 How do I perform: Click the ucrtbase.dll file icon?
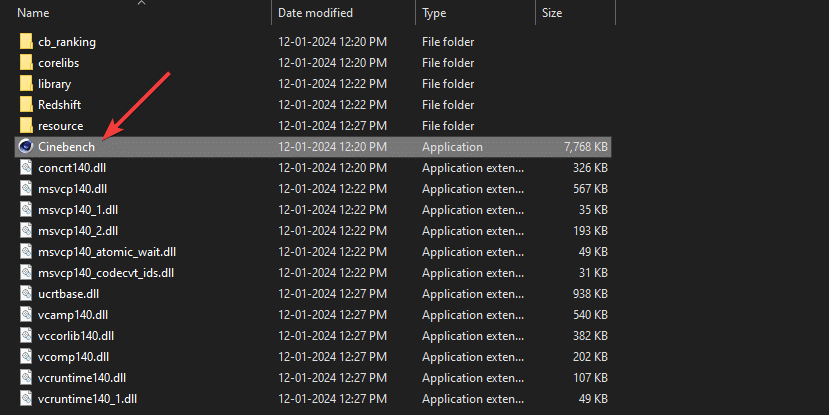(26, 293)
